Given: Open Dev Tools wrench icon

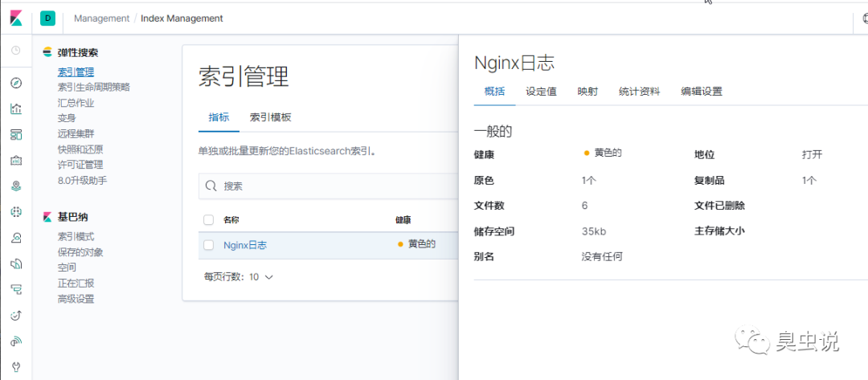Looking at the screenshot, I should tap(16, 366).
